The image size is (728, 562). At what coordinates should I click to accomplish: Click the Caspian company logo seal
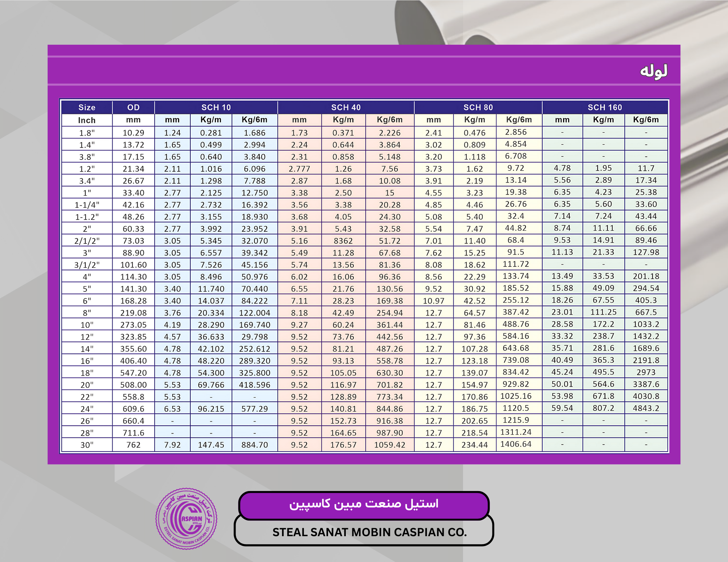tap(186, 518)
